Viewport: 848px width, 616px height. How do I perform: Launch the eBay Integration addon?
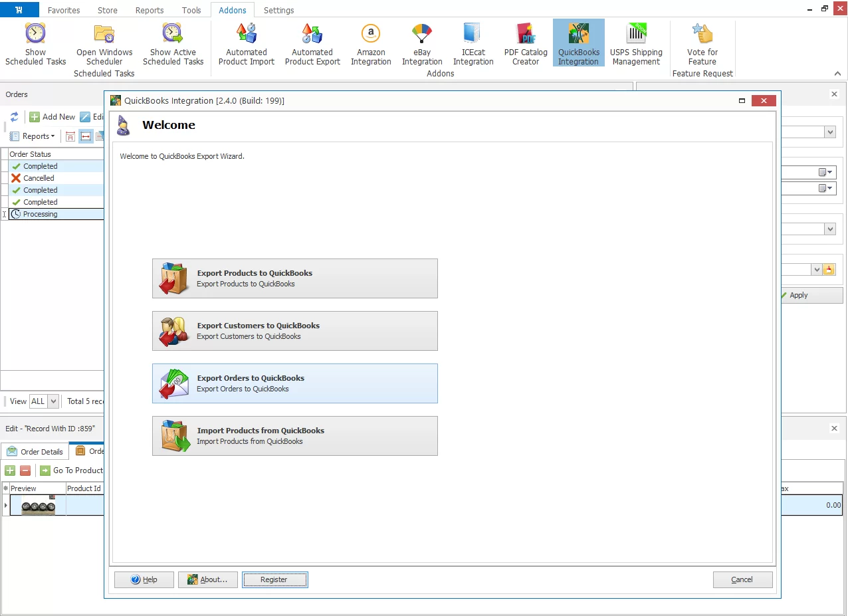click(x=421, y=43)
